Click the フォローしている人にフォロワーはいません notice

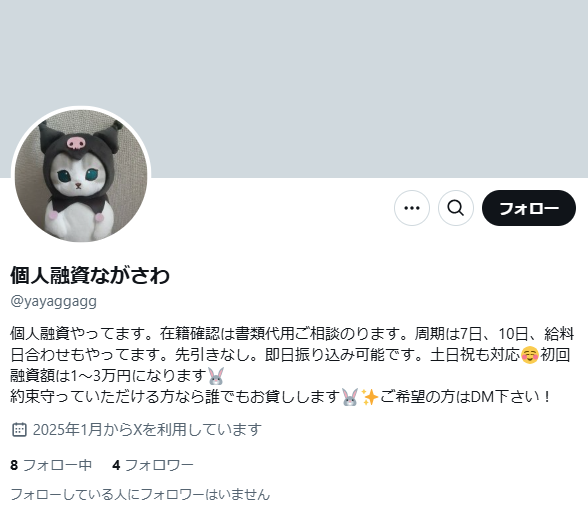tap(140, 494)
